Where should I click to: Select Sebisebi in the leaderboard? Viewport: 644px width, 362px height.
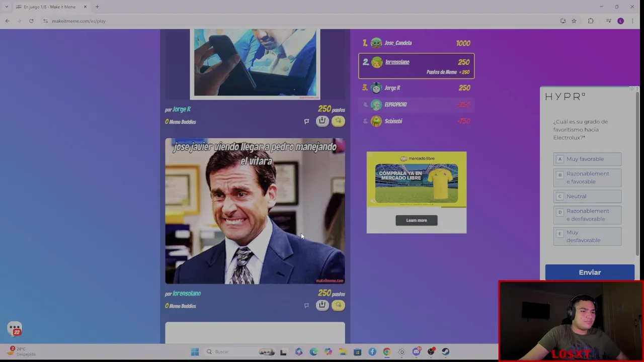[x=417, y=121]
